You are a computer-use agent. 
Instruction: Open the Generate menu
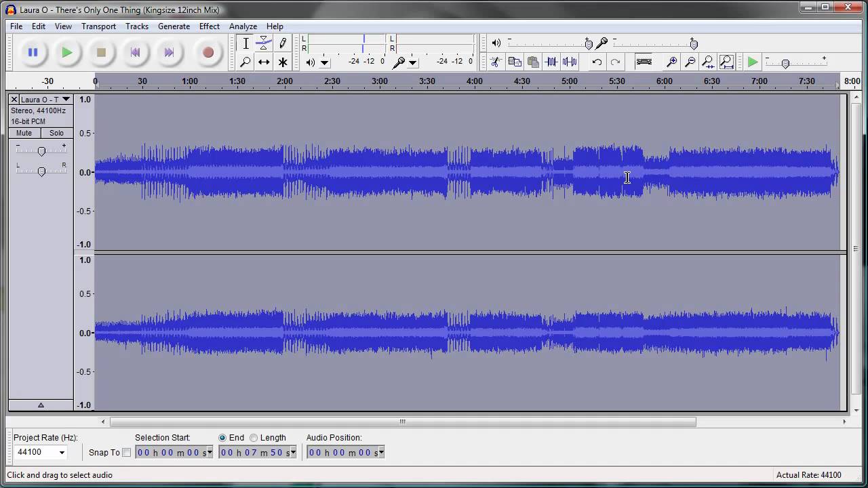(x=174, y=26)
